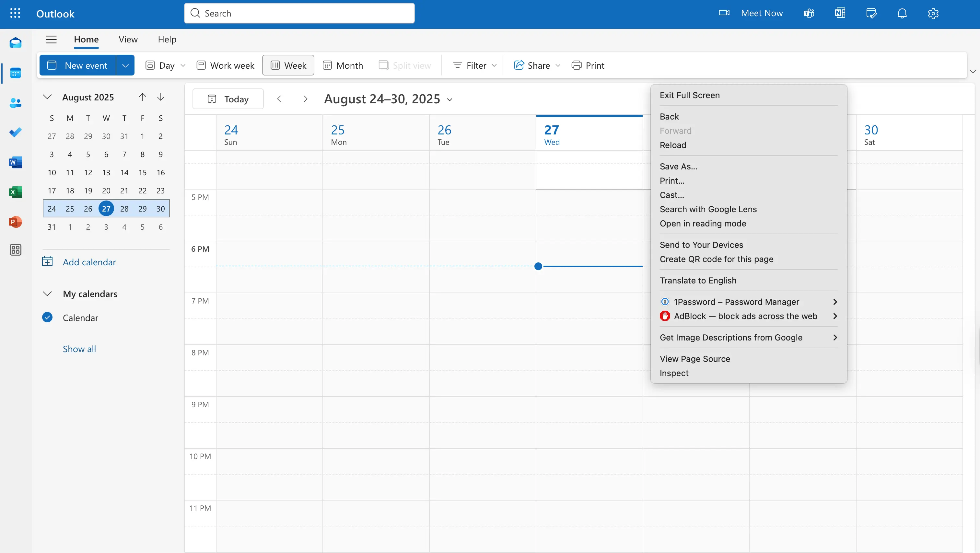Go to previous week arrow

pos(279,99)
